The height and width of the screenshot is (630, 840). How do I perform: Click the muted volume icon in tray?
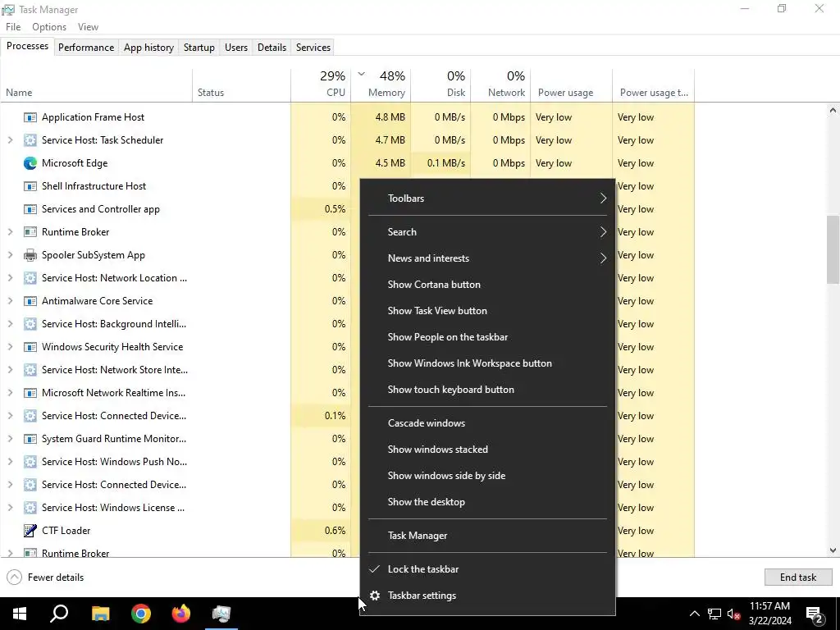(x=734, y=614)
